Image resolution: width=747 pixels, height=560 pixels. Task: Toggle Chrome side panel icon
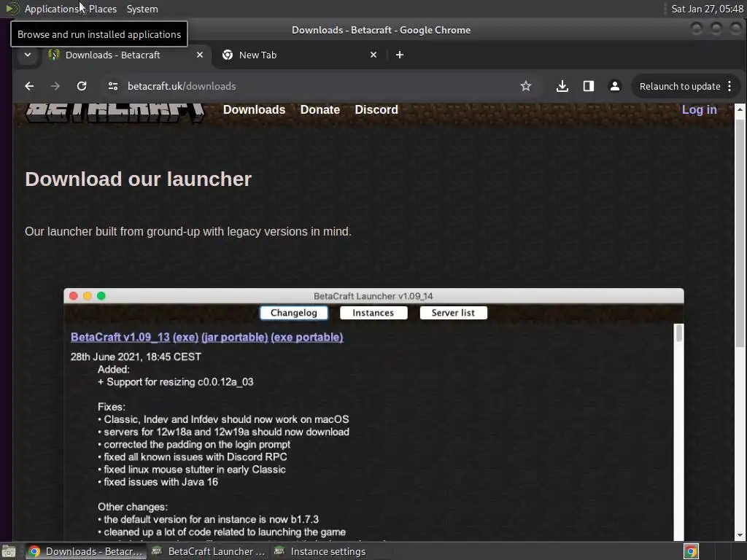pyautogui.click(x=589, y=86)
